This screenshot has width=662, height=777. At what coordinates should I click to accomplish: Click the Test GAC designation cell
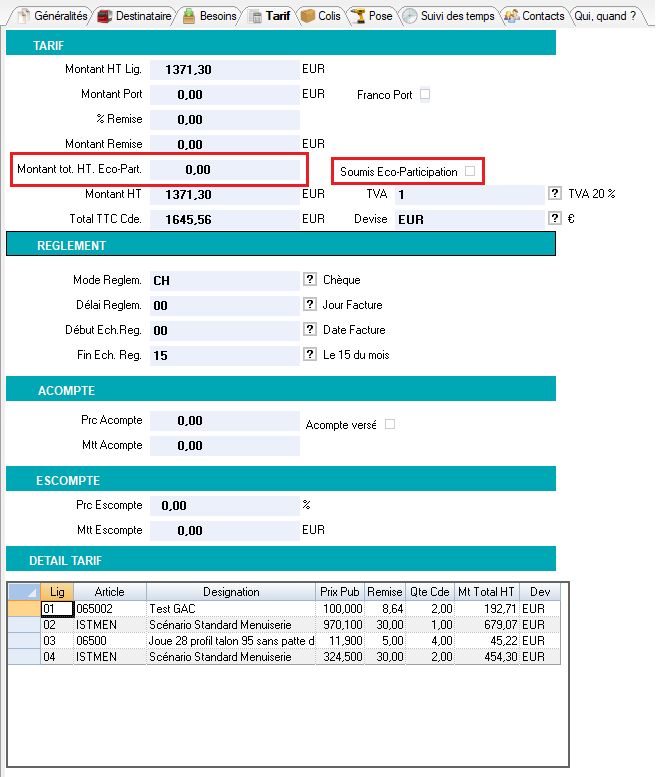click(x=231, y=608)
